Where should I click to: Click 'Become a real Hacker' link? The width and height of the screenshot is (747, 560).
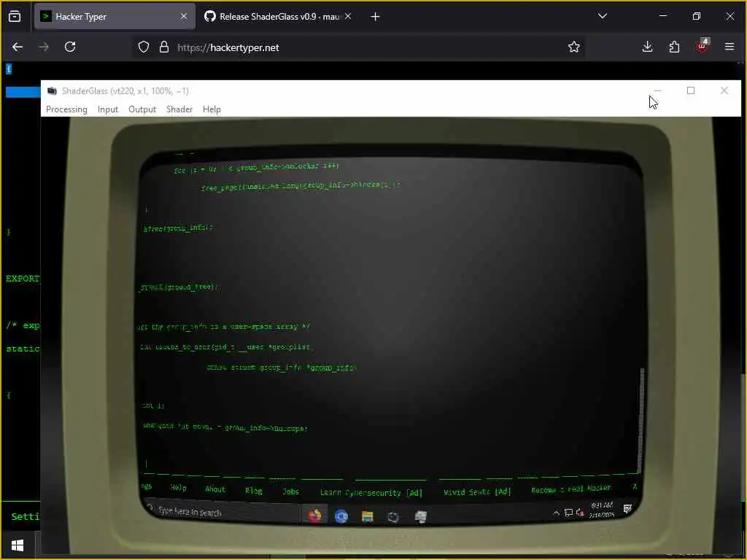click(570, 489)
